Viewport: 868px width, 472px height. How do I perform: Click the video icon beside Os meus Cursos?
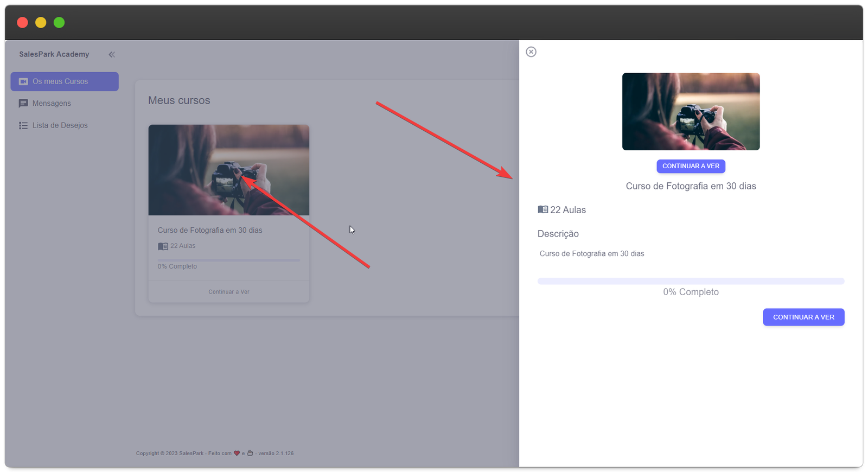pyautogui.click(x=23, y=81)
